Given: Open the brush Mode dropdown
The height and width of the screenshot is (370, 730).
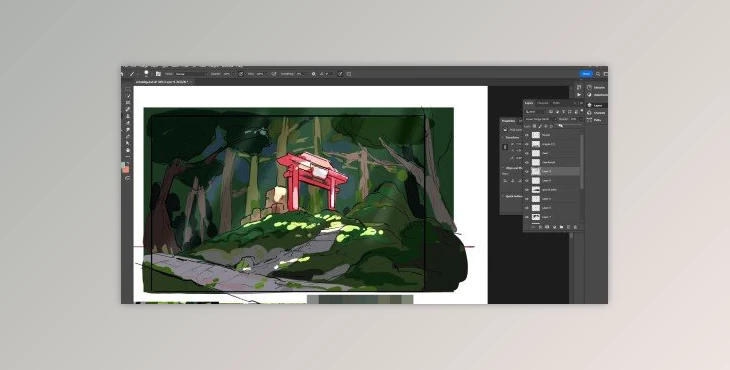Looking at the screenshot, I should click(191, 74).
